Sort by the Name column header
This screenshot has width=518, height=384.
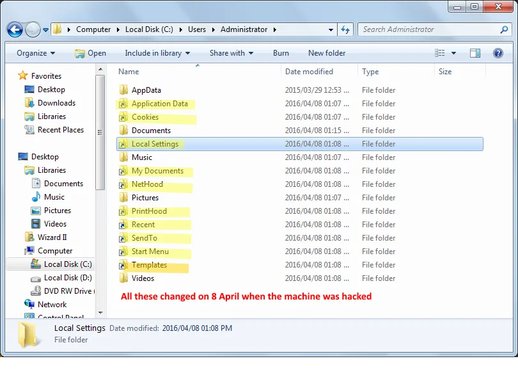click(x=129, y=72)
